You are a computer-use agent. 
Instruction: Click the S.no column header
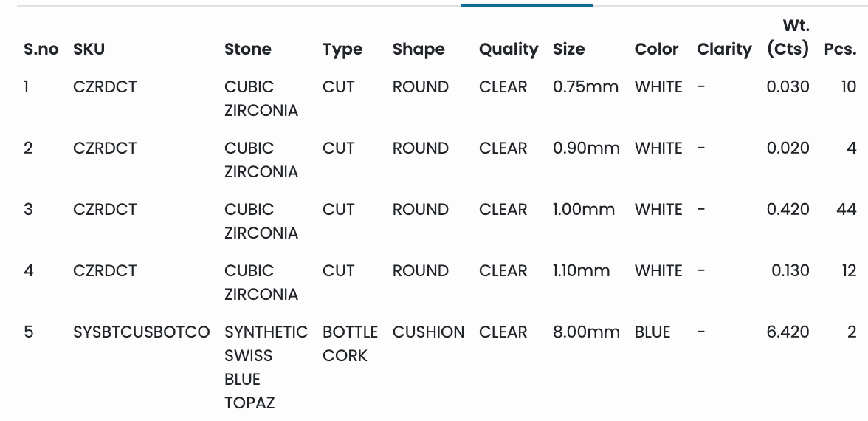click(41, 49)
